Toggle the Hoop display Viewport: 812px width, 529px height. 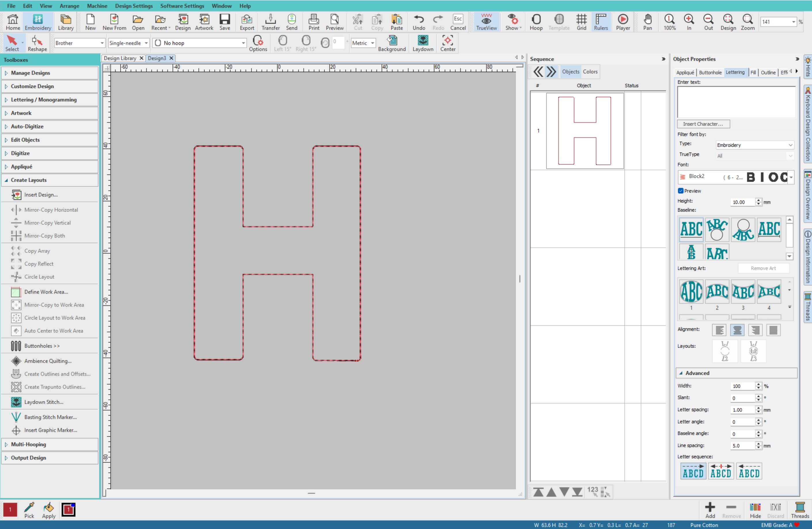click(x=536, y=22)
